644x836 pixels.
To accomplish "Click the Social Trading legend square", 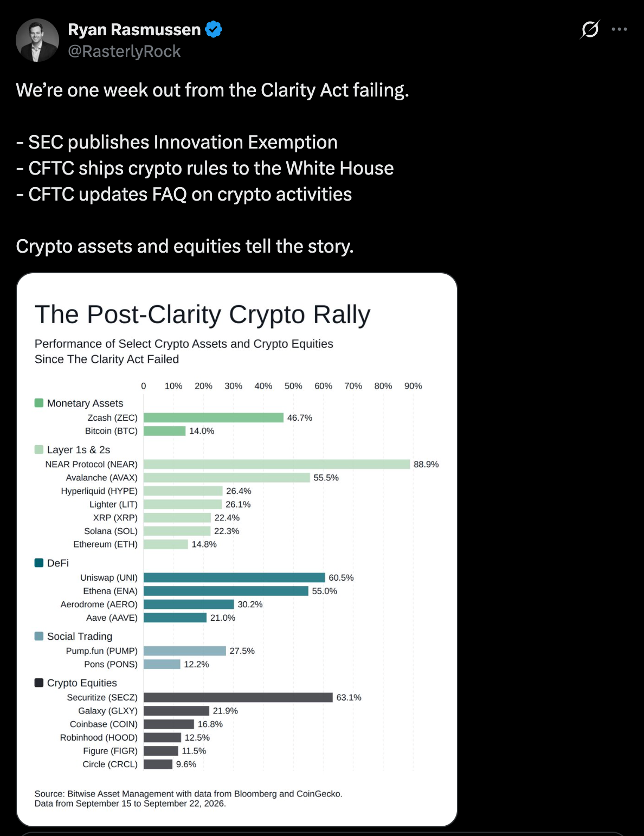I will [39, 636].
